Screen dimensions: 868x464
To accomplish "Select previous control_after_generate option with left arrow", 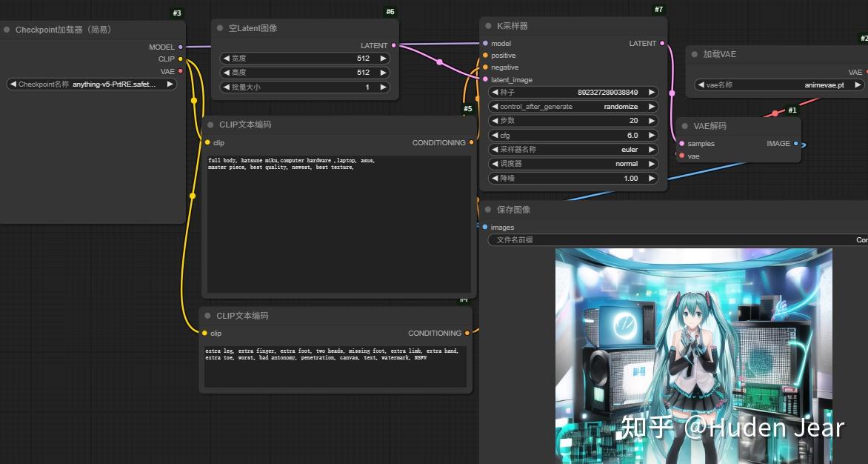I will 495,106.
